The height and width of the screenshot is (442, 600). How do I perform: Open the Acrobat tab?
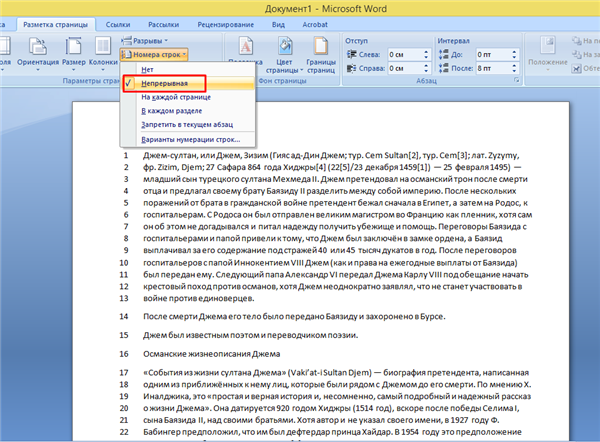pyautogui.click(x=315, y=25)
